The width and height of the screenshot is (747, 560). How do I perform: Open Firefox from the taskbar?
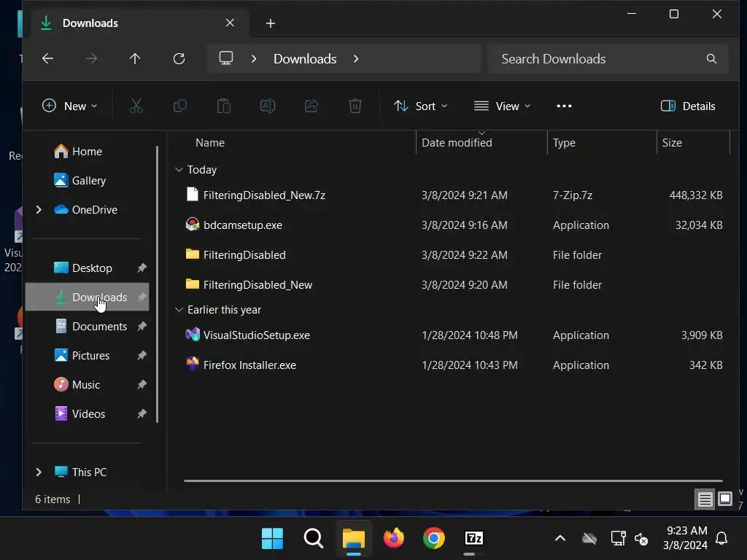pos(393,539)
